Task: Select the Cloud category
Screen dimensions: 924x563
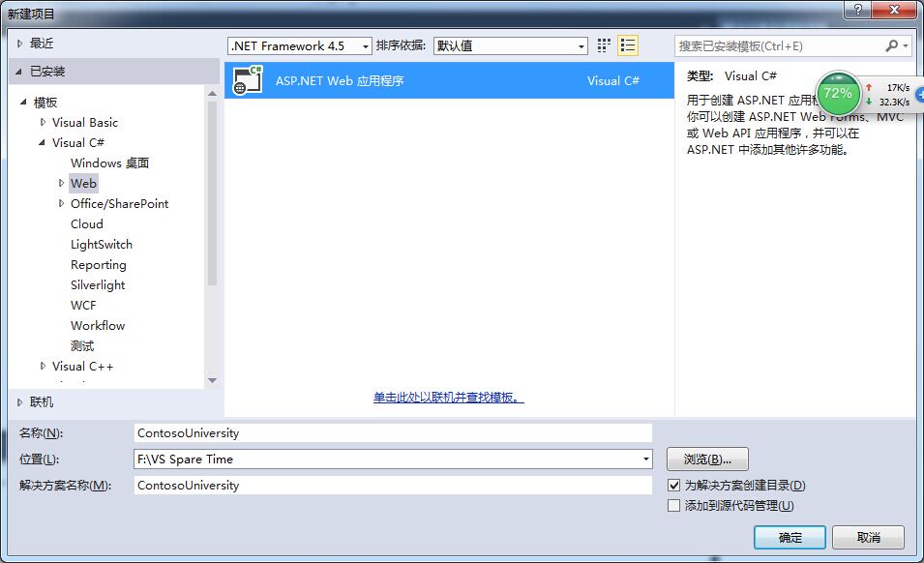Action: click(87, 224)
